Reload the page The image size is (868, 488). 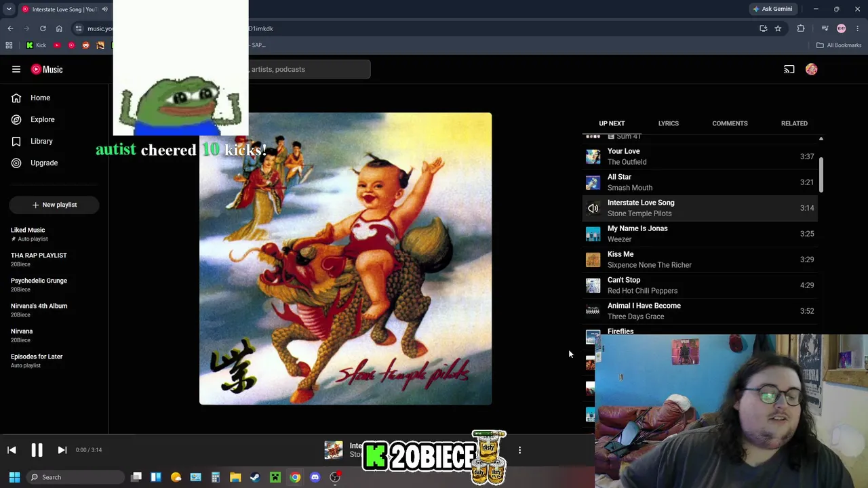pyautogui.click(x=43, y=28)
